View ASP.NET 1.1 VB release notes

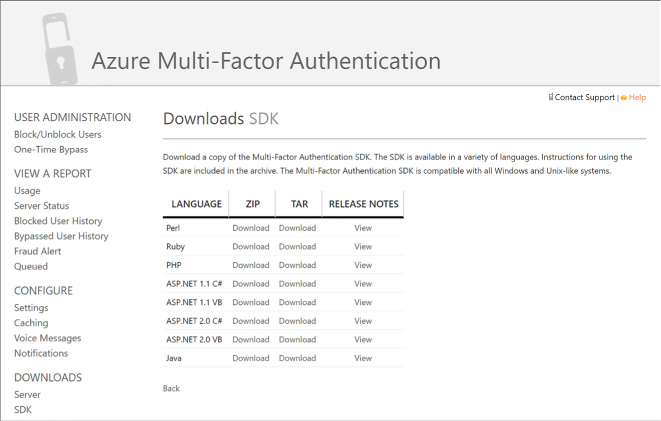[363, 303]
